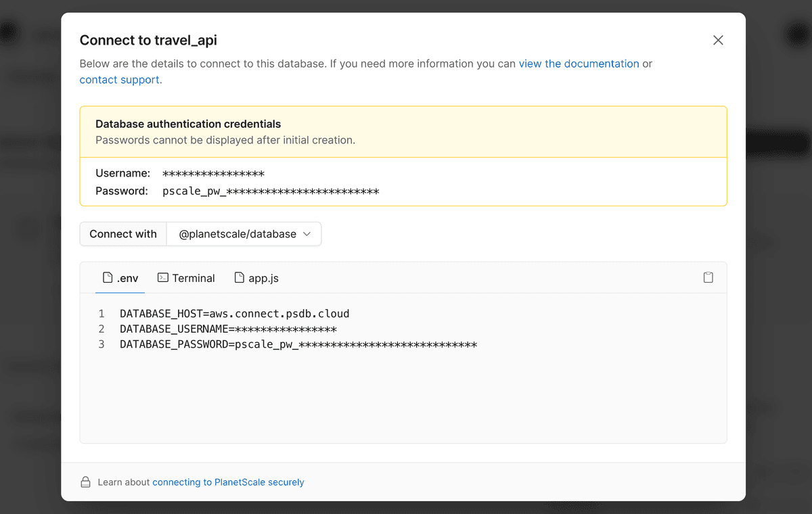812x514 pixels.
Task: Switch to the Terminal tab
Action: tap(186, 278)
